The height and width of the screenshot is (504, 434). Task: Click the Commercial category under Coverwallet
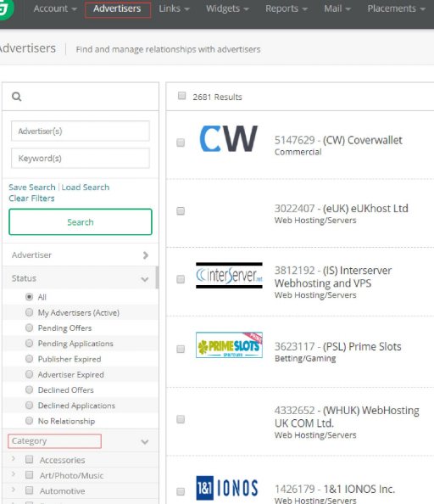point(298,152)
